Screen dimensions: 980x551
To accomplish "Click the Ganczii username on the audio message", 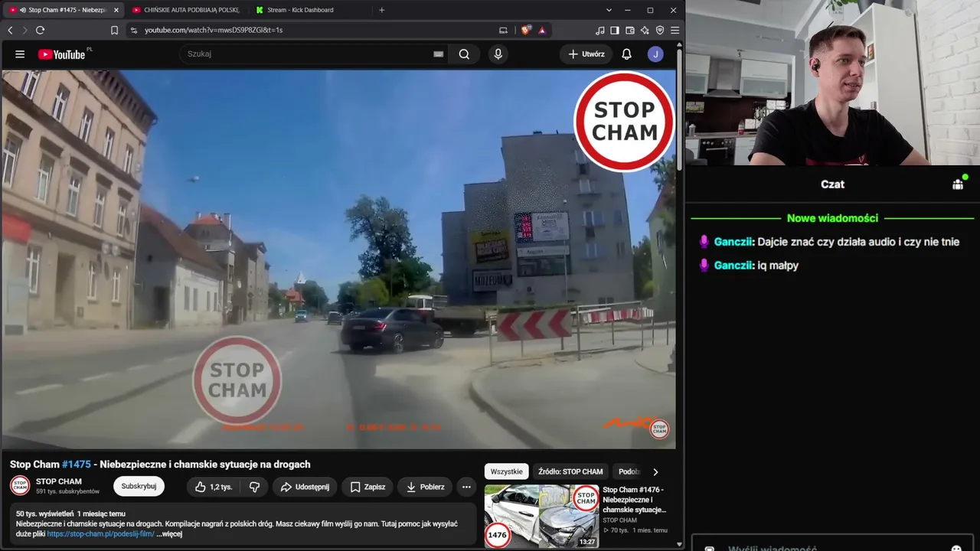I will coord(734,242).
